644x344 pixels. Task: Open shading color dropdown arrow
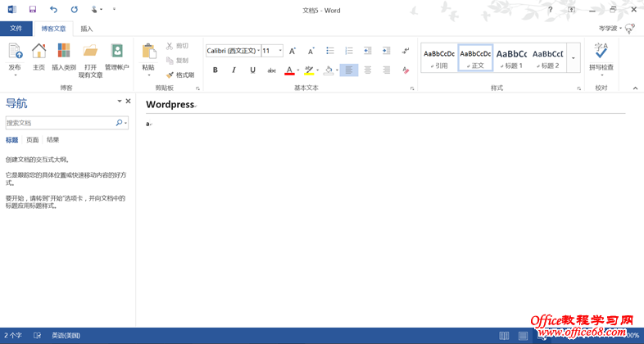[337, 70]
